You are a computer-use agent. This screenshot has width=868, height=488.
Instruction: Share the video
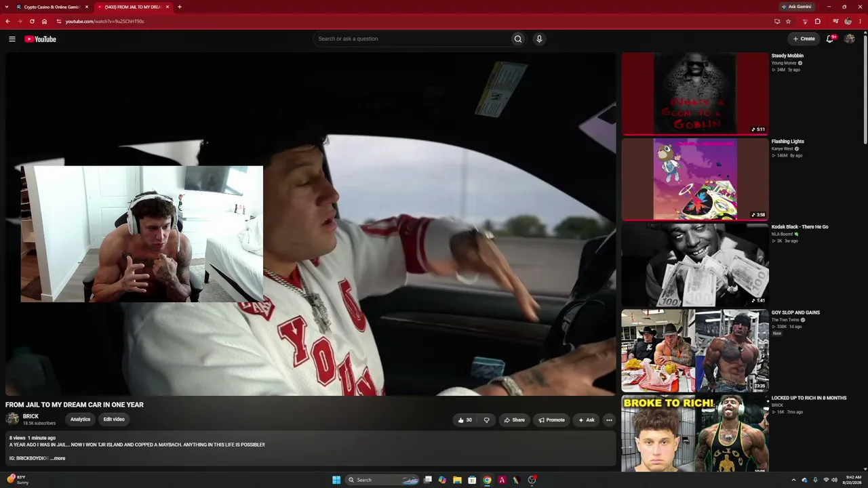click(514, 420)
